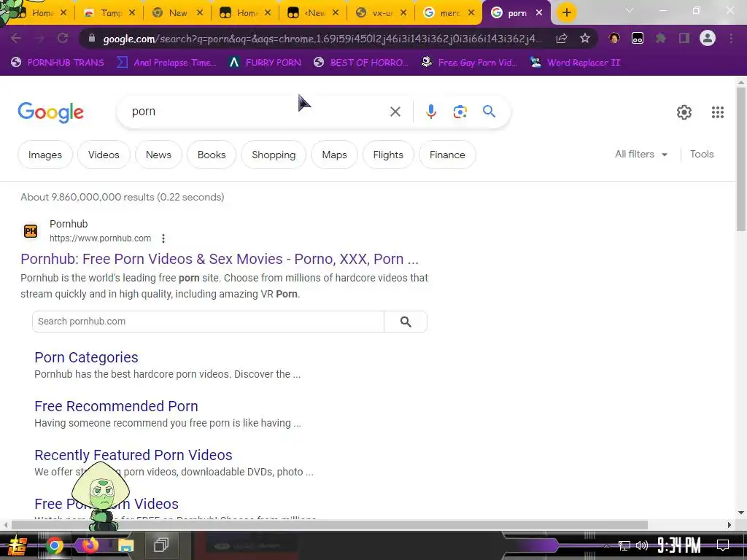Launch Firefox from the taskbar
747x560 pixels.
pos(90,545)
